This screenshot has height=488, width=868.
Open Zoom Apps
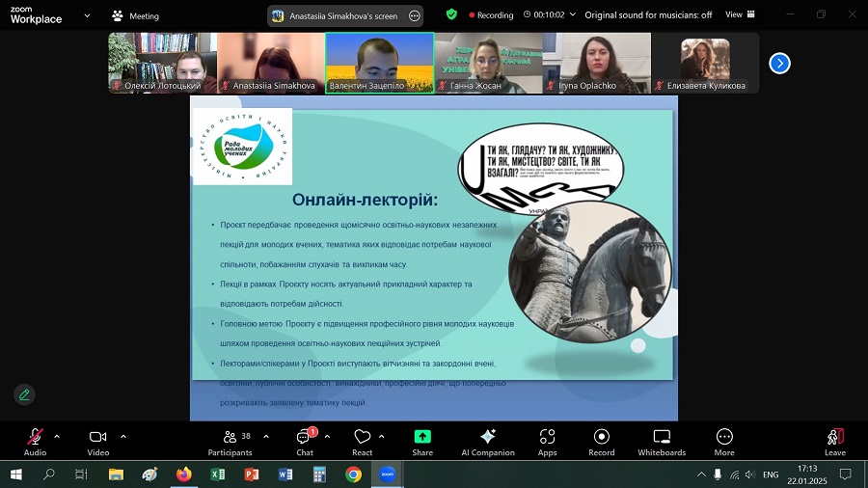click(x=547, y=442)
